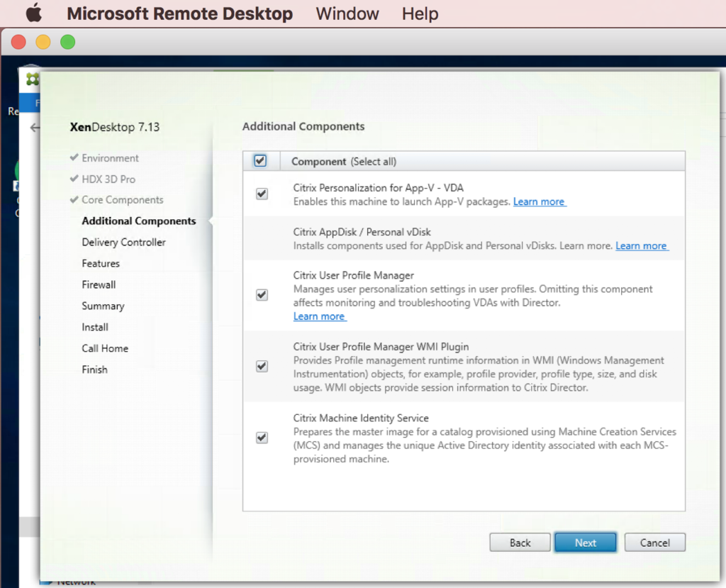Screen dimensions: 726x588
Task: Click the Additional Components page heading
Action: (x=303, y=126)
